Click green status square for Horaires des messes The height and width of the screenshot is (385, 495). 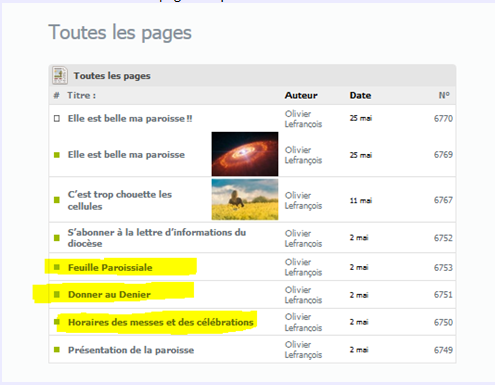point(57,322)
